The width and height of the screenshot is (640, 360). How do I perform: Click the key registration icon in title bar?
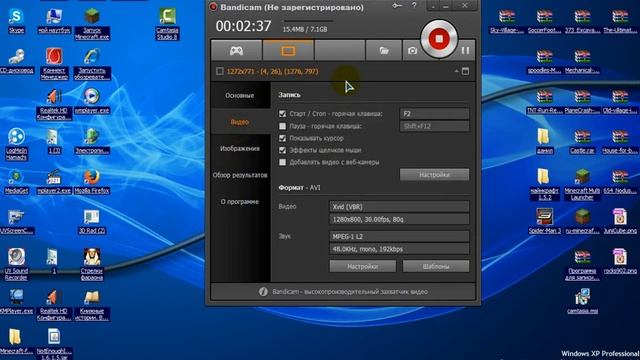397,6
